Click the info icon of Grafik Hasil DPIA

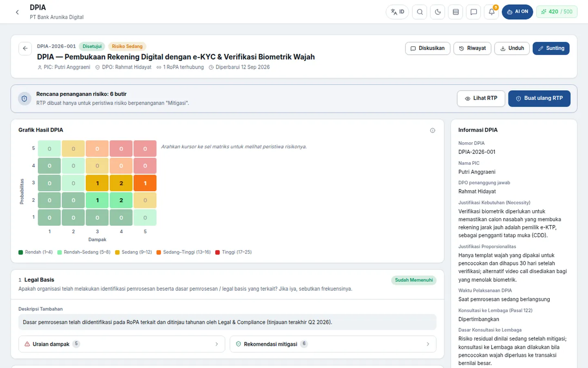432,130
